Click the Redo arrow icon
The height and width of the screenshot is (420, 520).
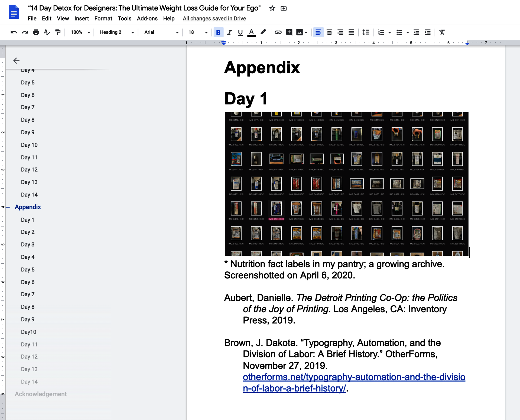coord(25,32)
